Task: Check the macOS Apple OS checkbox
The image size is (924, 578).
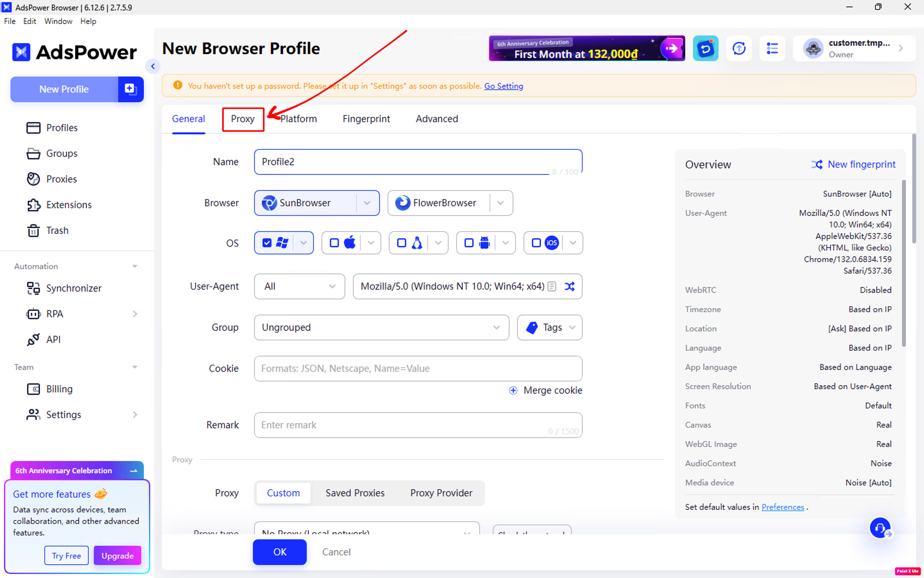Action: (334, 243)
